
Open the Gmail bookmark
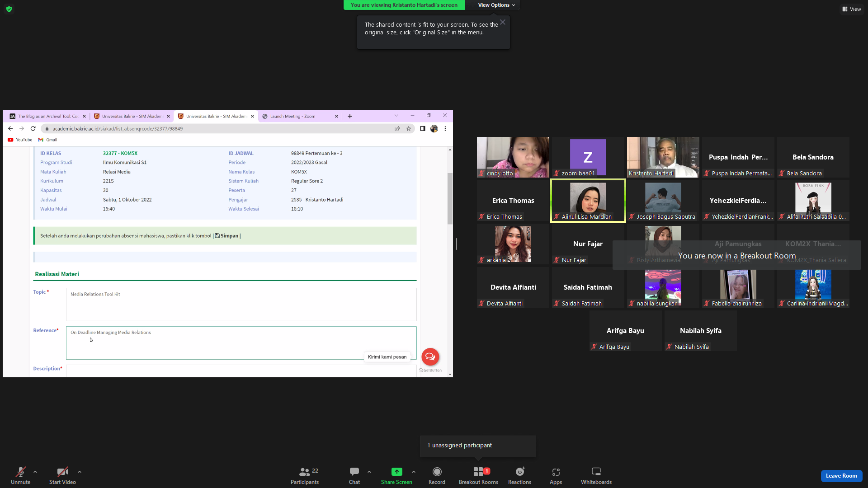(48, 140)
